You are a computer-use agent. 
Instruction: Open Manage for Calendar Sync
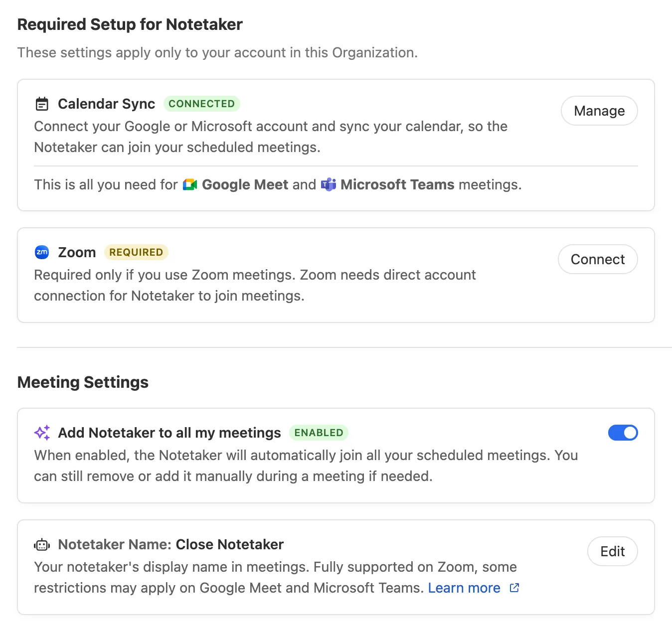coord(599,111)
